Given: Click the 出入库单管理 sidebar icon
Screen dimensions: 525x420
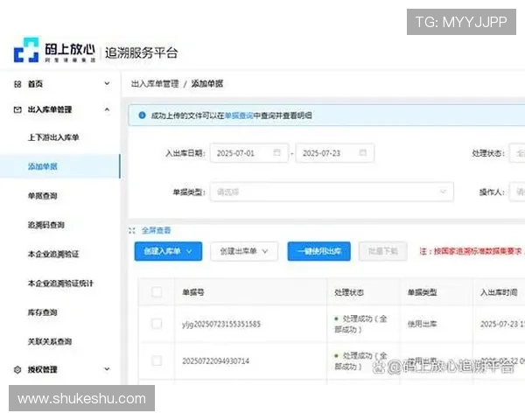Looking at the screenshot, I should point(17,109).
